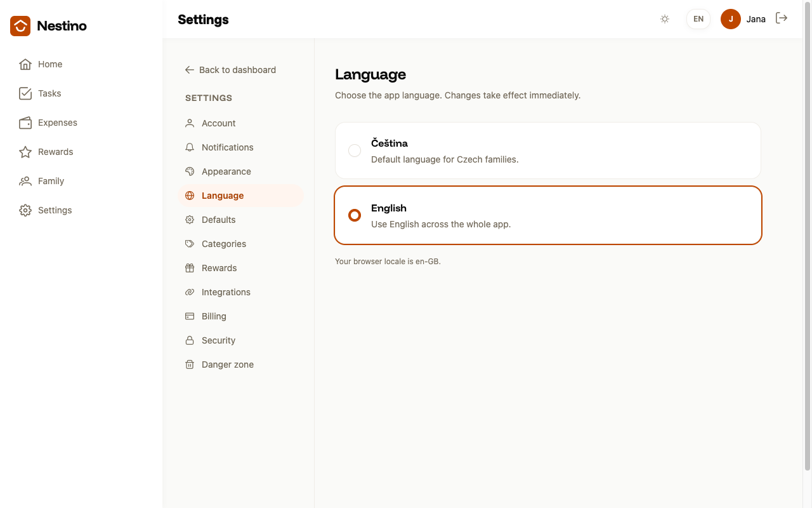Open the Language settings section
This screenshot has width=812, height=508.
coord(241,196)
